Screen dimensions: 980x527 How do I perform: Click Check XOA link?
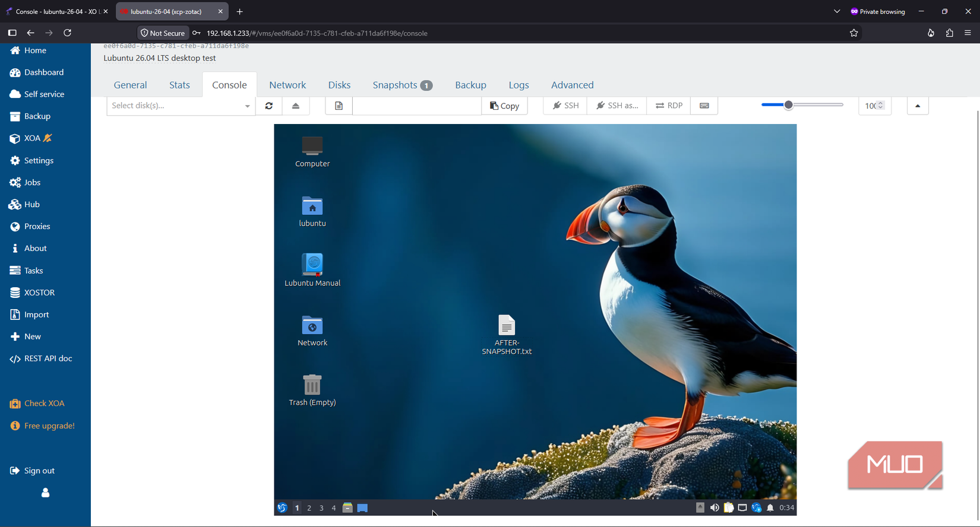37,404
